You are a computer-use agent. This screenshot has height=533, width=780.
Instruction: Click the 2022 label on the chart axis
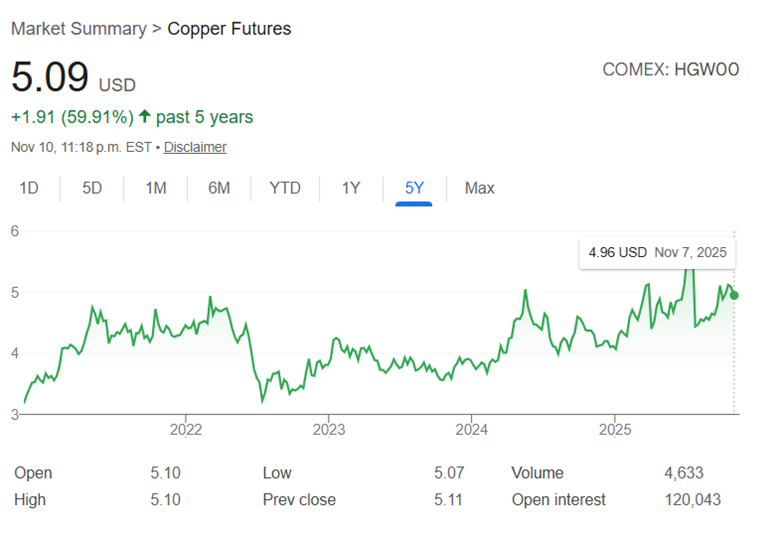pyautogui.click(x=186, y=431)
